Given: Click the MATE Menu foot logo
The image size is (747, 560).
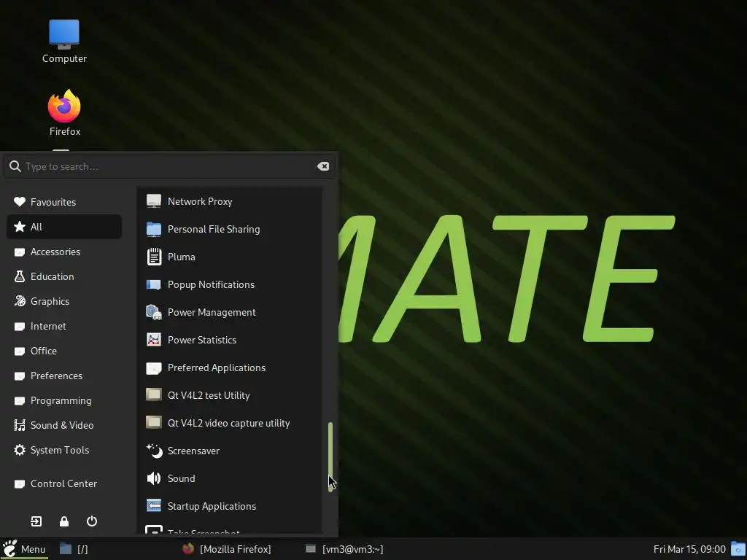Looking at the screenshot, I should (9, 548).
